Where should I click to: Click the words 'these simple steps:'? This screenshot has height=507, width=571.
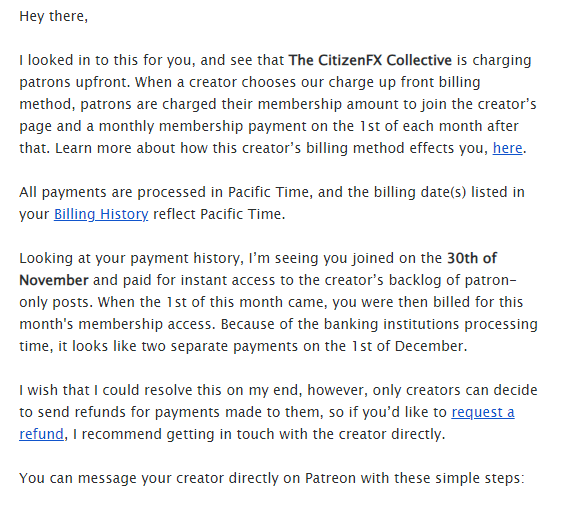coord(459,478)
